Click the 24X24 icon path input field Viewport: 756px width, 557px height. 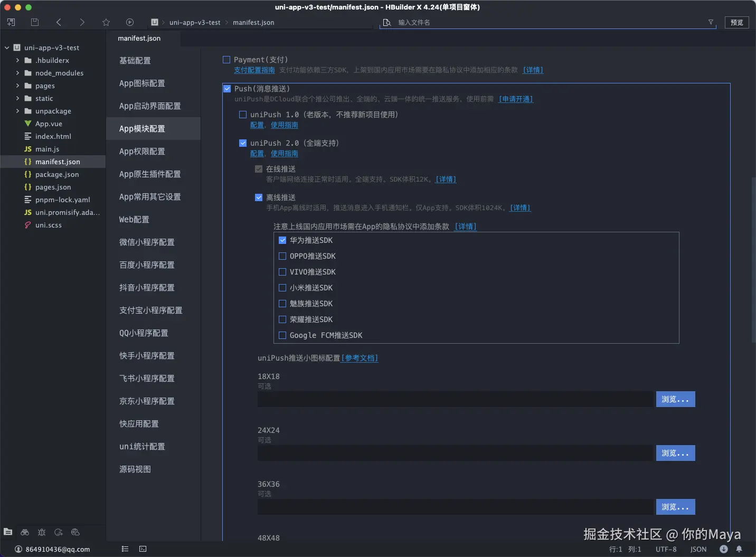click(x=455, y=453)
